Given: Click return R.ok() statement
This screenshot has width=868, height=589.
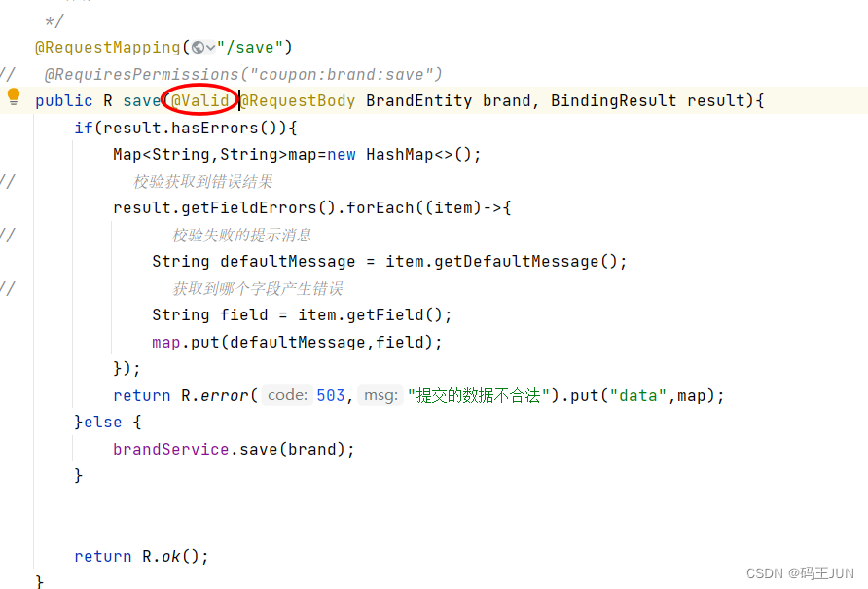Looking at the screenshot, I should click(x=141, y=556).
